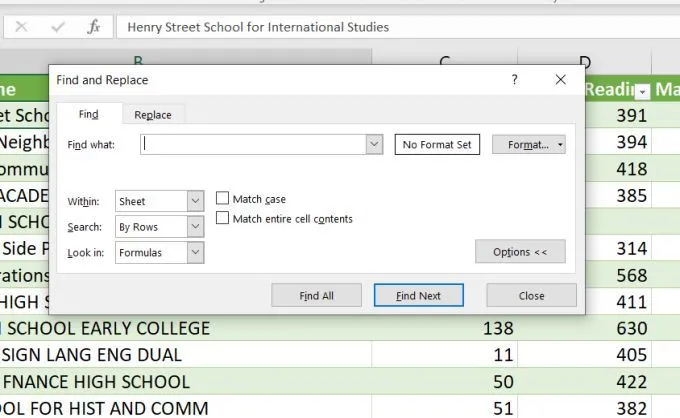The image size is (680, 418).
Task: Switch to the Find tab
Action: [x=89, y=114]
